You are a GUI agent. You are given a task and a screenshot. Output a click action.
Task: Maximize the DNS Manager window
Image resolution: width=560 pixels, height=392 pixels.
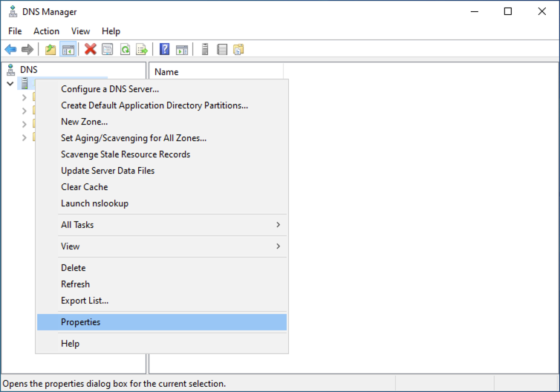click(508, 11)
